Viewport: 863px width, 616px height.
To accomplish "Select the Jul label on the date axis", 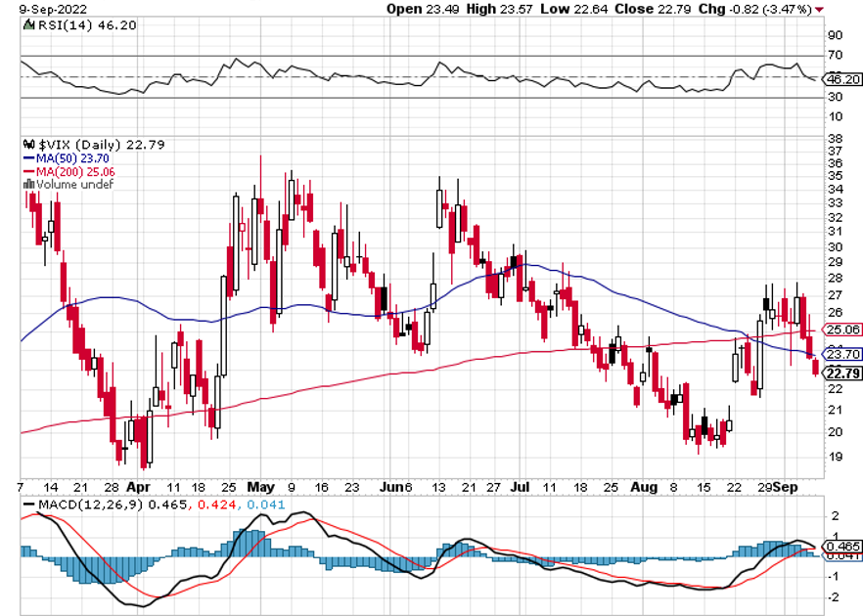I will [526, 485].
